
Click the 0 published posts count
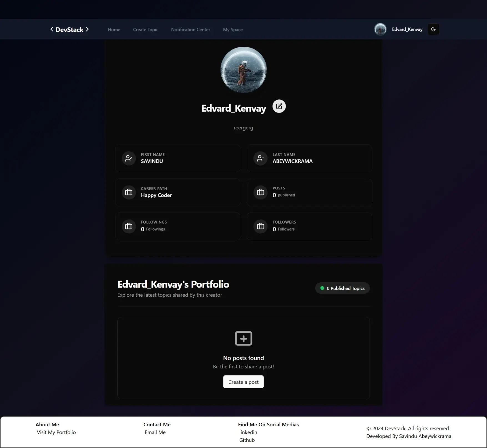(284, 195)
